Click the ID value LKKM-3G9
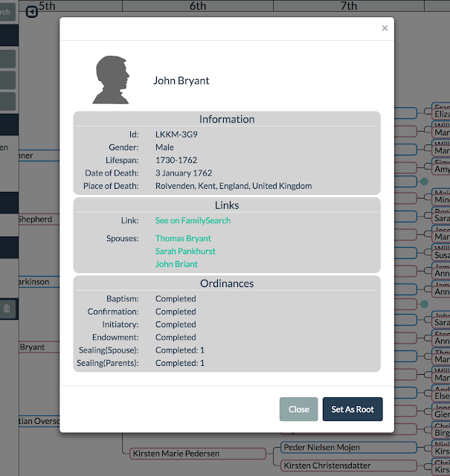Screen dimensions: 450x476 tap(176, 134)
